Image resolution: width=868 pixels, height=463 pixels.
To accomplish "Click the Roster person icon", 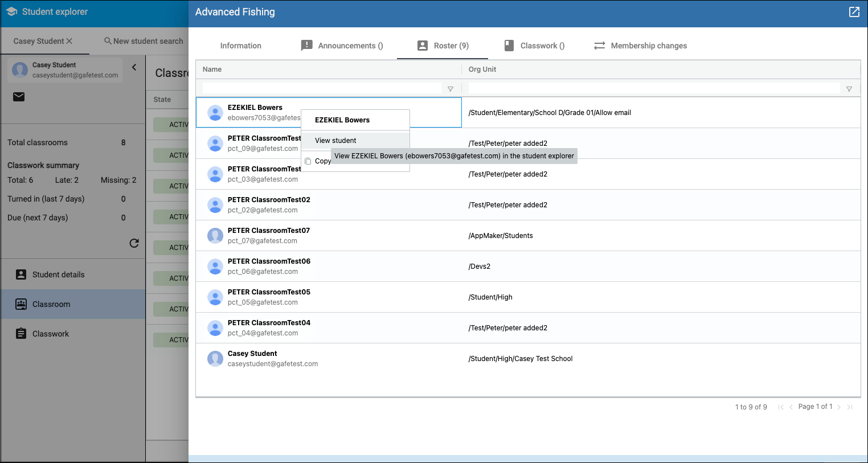I will [x=423, y=46].
